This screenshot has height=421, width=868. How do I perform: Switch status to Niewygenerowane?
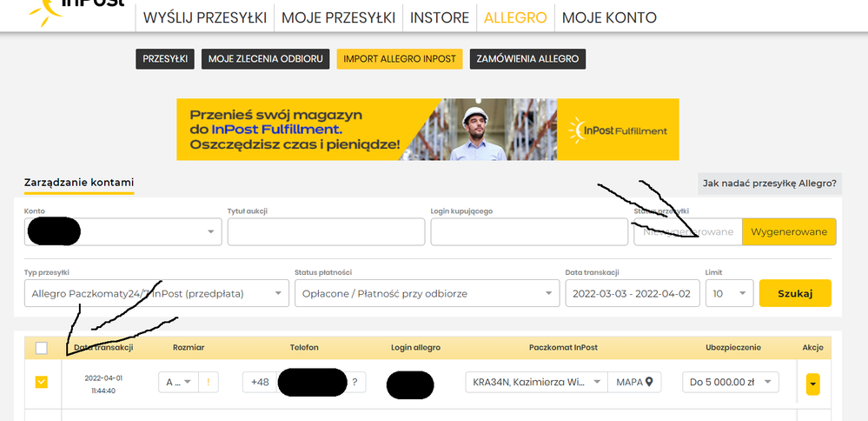pos(688,231)
